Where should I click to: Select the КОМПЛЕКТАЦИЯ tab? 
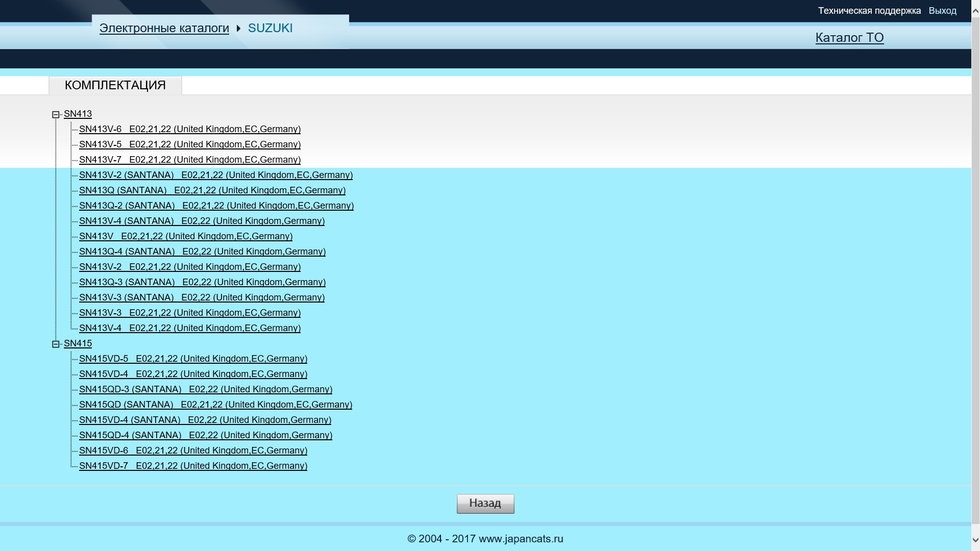115,85
